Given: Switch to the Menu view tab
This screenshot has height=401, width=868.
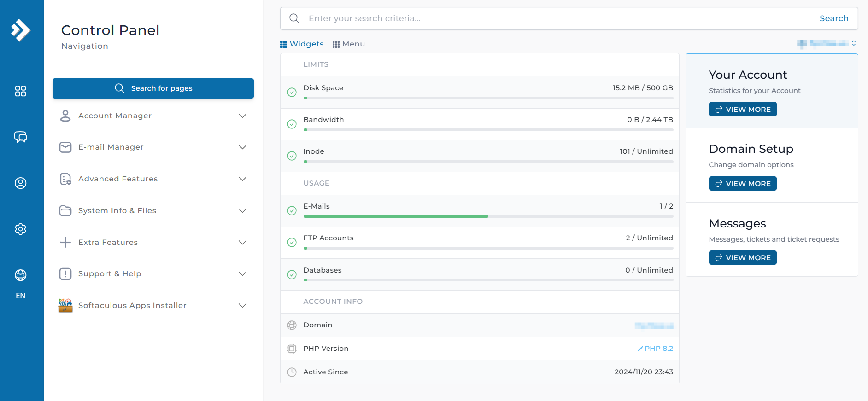Looking at the screenshot, I should (x=349, y=44).
